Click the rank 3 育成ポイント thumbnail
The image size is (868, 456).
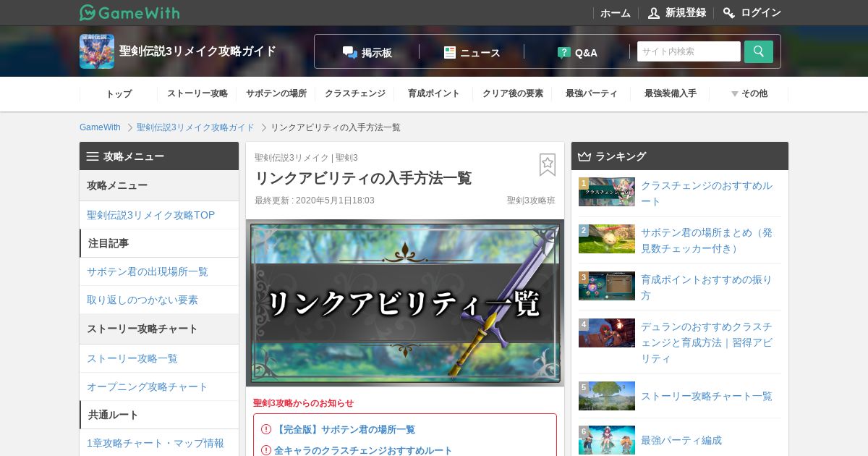pos(607,286)
